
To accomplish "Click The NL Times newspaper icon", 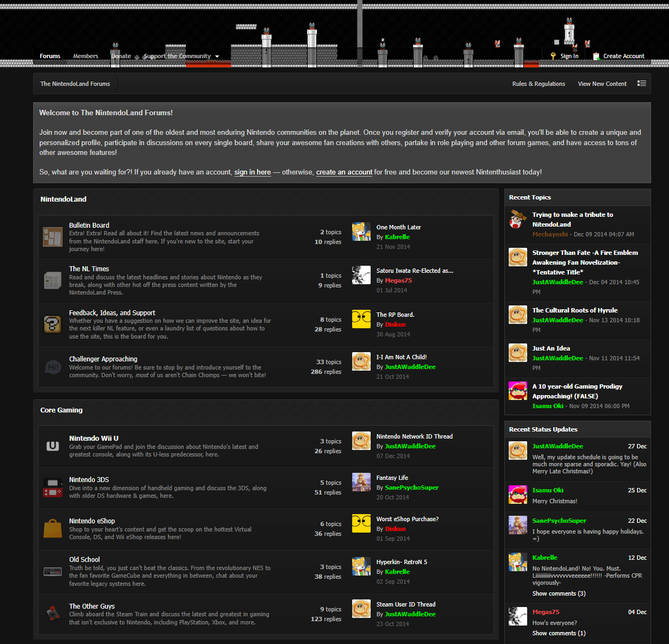I will click(53, 280).
